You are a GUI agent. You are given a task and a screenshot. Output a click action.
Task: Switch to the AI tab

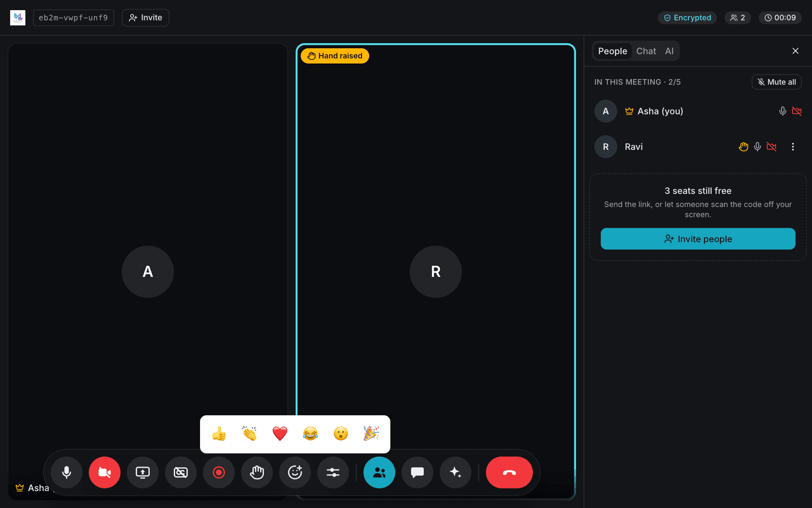click(x=669, y=51)
